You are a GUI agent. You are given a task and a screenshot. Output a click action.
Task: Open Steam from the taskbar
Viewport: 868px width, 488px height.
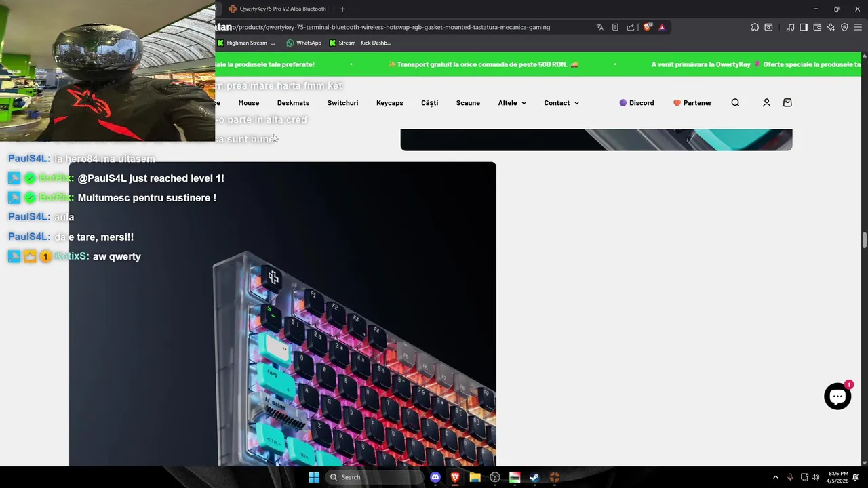pyautogui.click(x=534, y=477)
